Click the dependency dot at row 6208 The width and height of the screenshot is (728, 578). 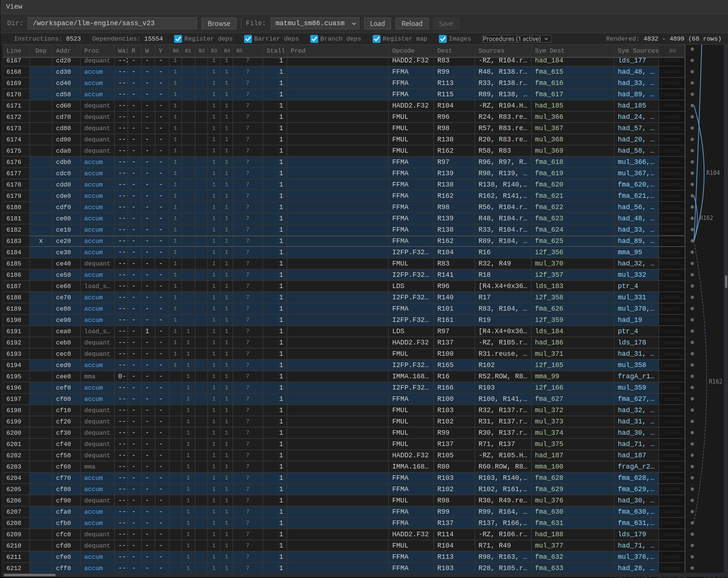pyautogui.click(x=692, y=523)
